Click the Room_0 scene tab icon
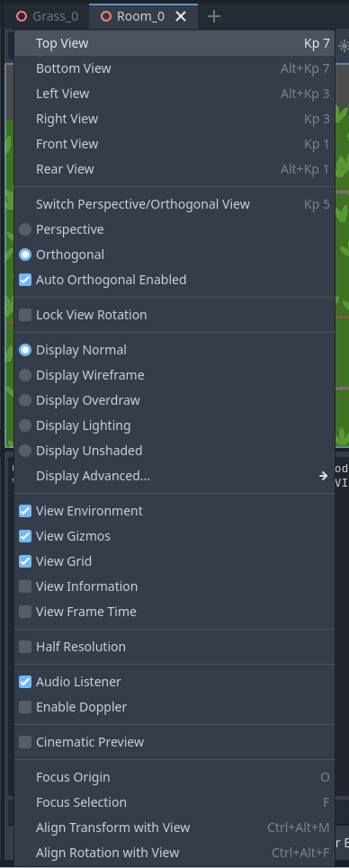This screenshot has width=349, height=868. pos(106,16)
